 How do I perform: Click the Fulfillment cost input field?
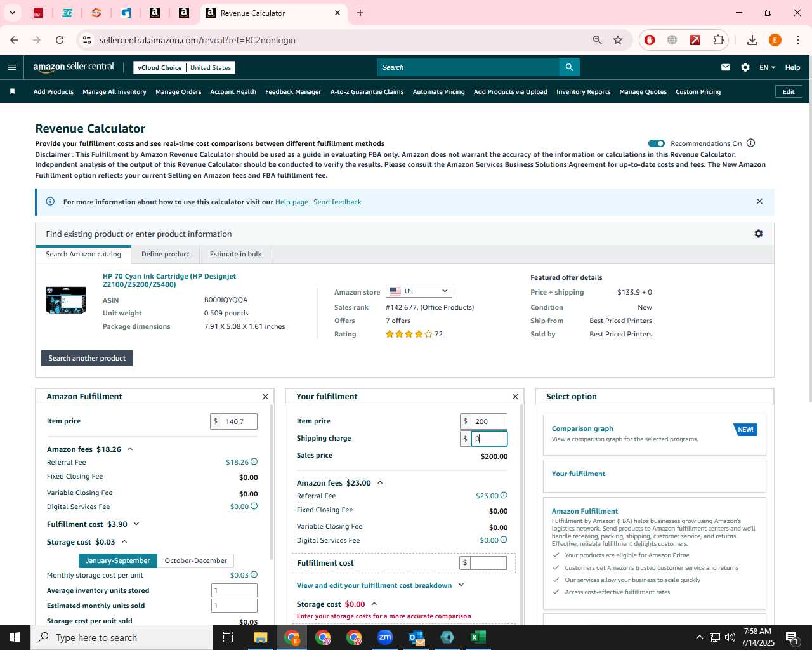tap(488, 563)
